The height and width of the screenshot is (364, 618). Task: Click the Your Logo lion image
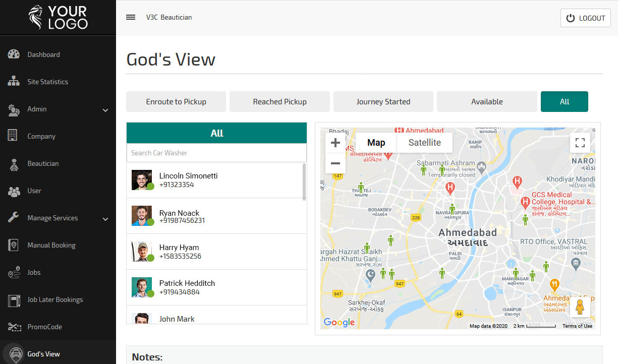click(36, 17)
